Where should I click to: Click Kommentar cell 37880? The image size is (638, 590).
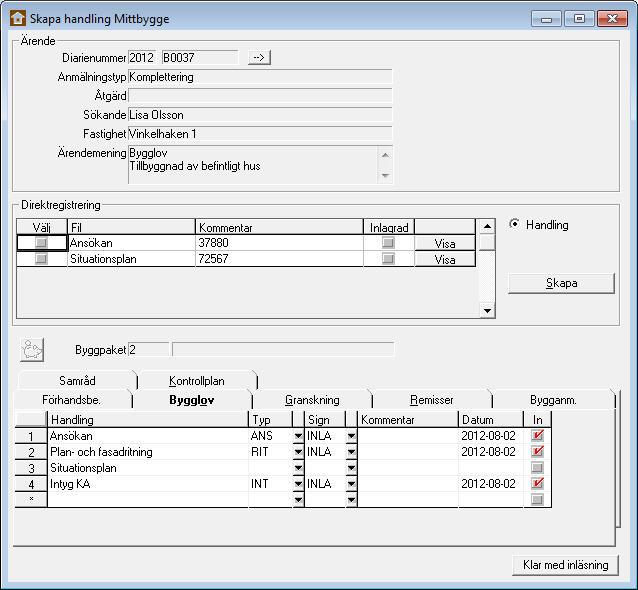pos(279,243)
